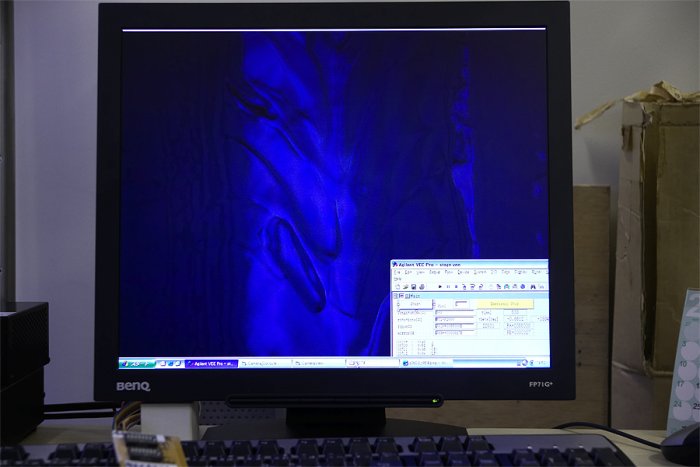Screen dimensions: 700x467
Task: Open the File menu in VEE Pro
Action: (x=396, y=272)
